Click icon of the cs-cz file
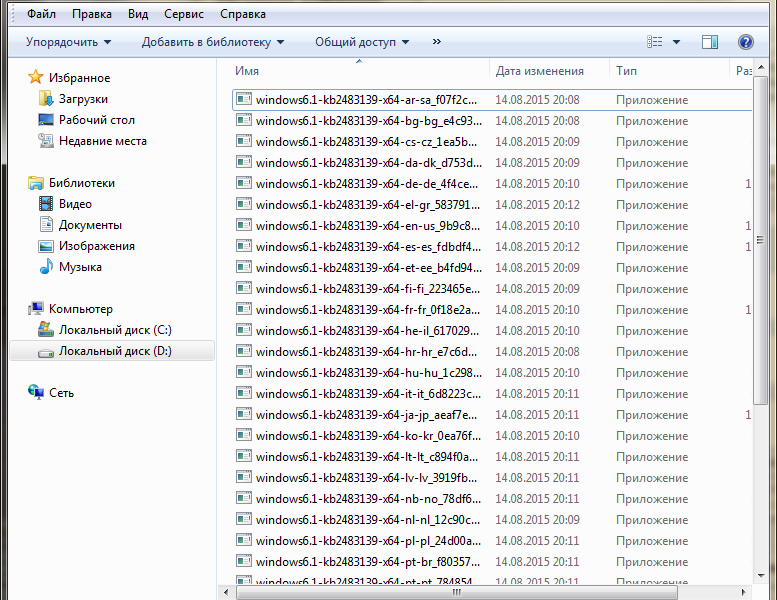This screenshot has width=777, height=600. (x=244, y=141)
